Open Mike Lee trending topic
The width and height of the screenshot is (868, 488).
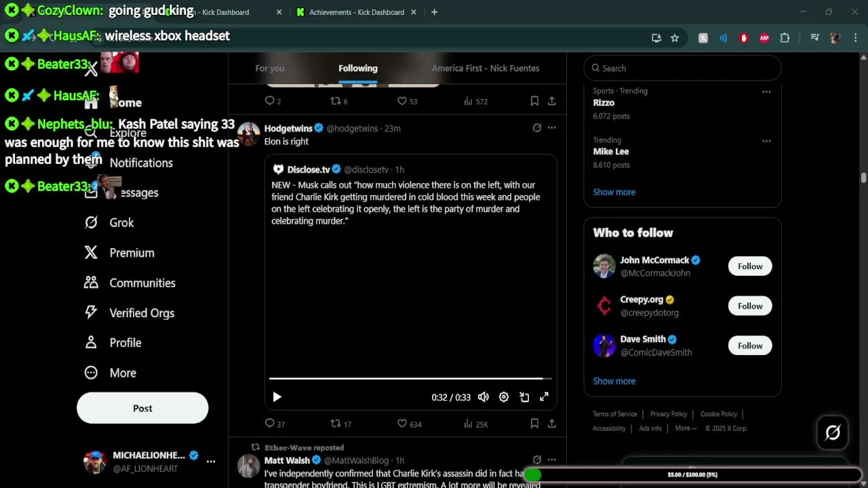[611, 152]
